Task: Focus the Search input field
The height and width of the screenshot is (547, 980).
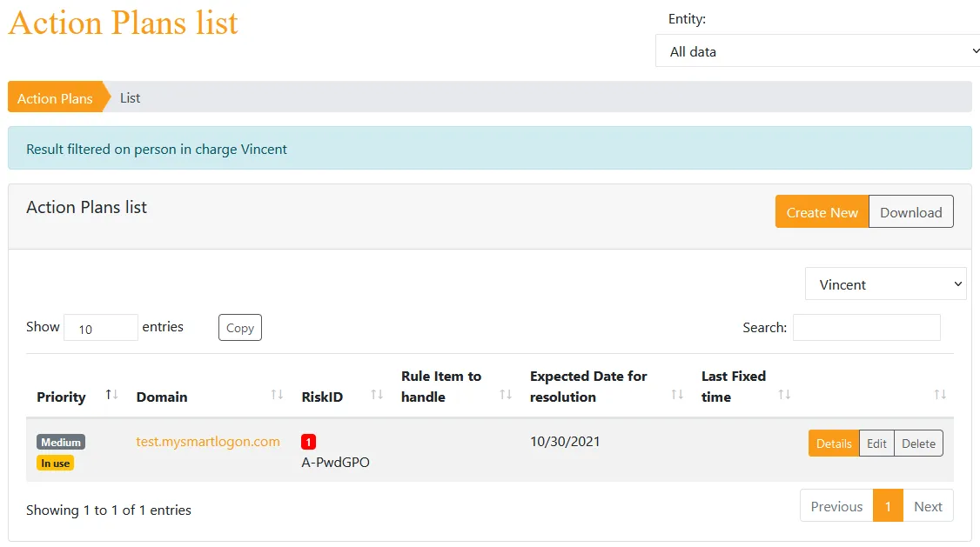Action: pyautogui.click(x=866, y=327)
